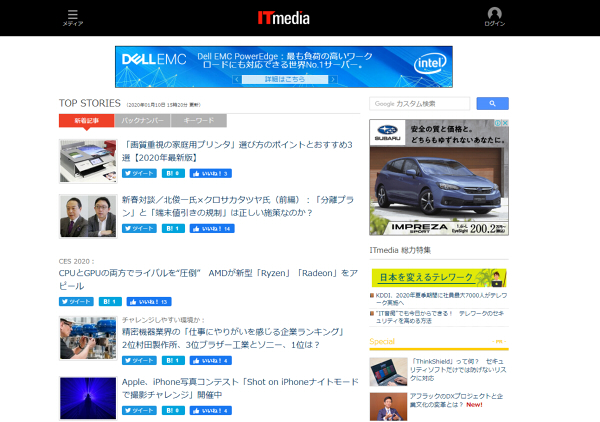Open the telework security tips link
This screenshot has height=422, width=600.
[439, 317]
